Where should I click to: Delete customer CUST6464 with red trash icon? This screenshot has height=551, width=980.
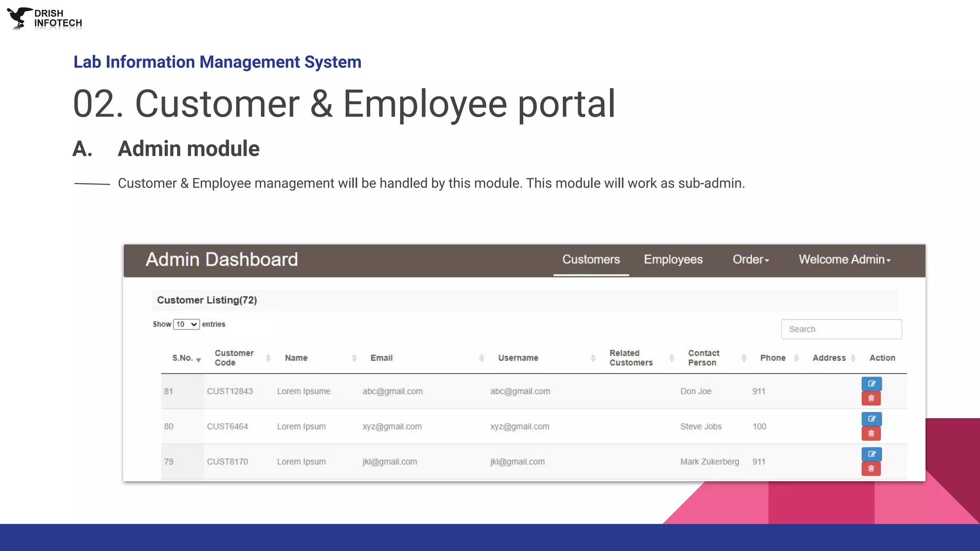(x=871, y=434)
